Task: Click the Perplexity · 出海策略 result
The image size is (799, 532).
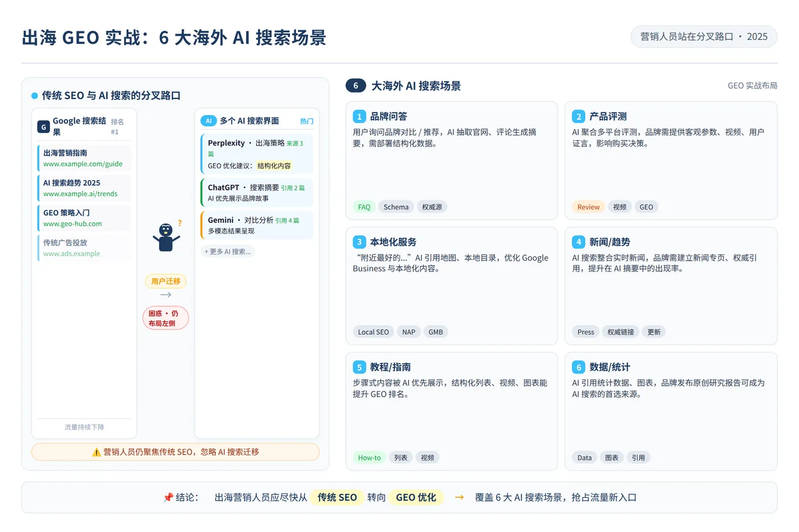Action: pyautogui.click(x=257, y=154)
